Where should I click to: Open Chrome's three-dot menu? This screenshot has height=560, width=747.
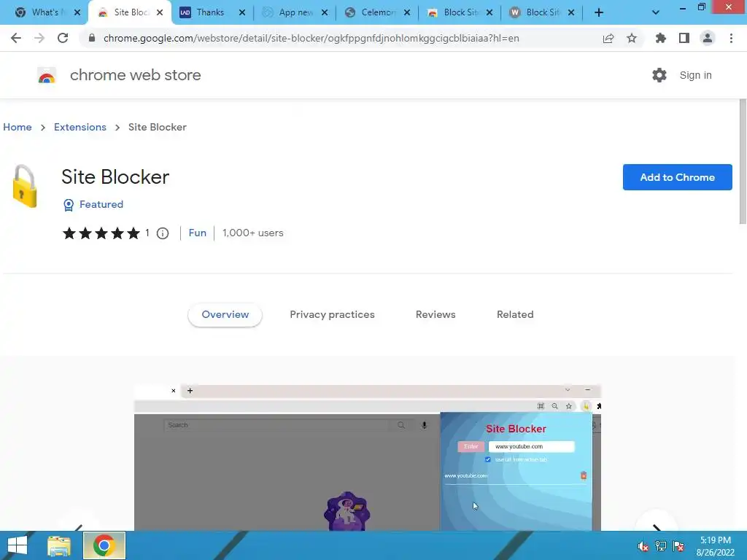tap(731, 38)
